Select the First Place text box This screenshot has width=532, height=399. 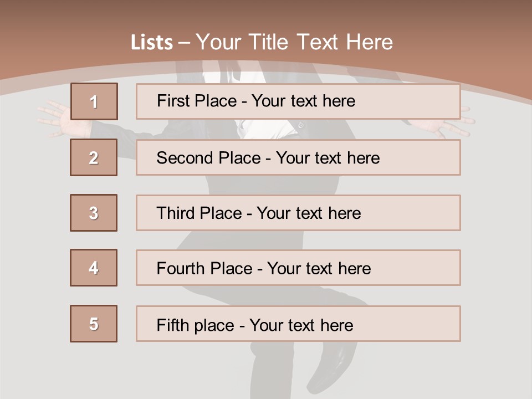(298, 101)
